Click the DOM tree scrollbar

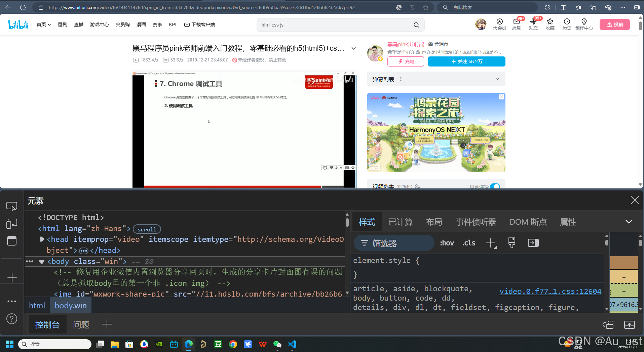point(347,222)
